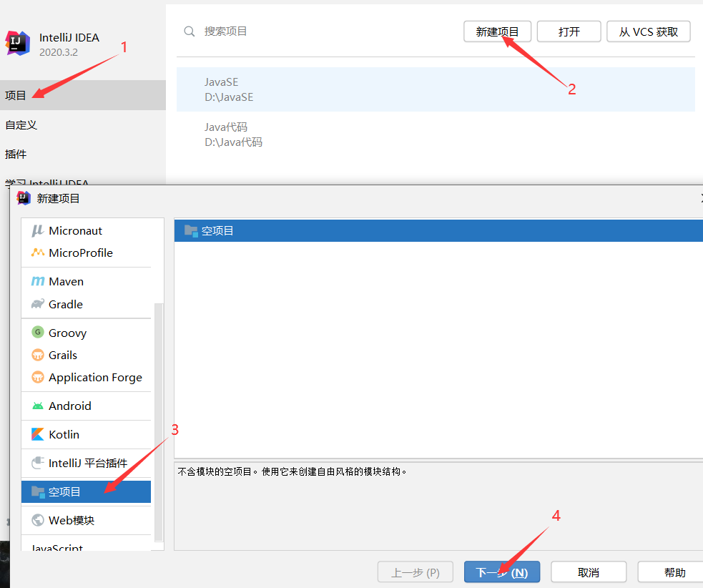Click the D:\JavaSE path text
703x588 pixels.
(x=229, y=97)
